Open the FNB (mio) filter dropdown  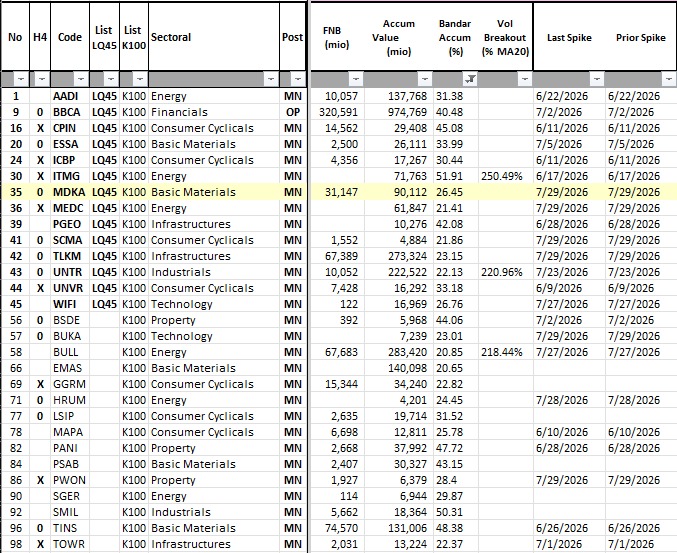click(355, 79)
